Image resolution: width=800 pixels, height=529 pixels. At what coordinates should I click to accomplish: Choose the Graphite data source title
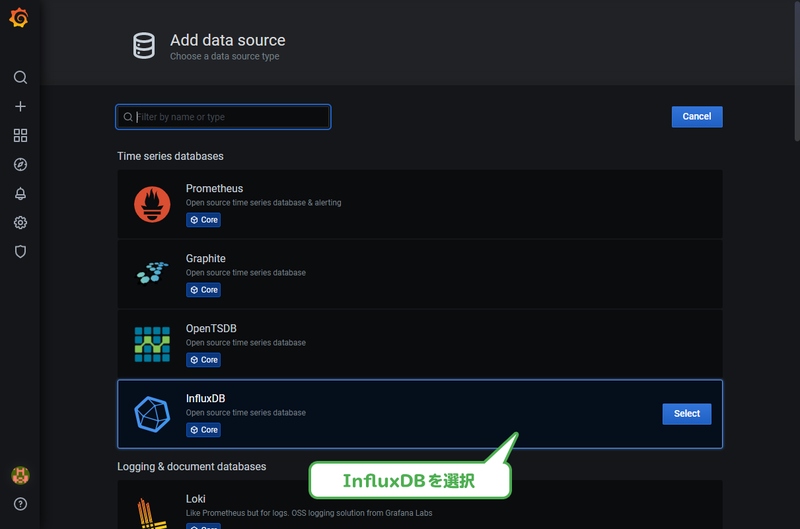[x=206, y=258]
